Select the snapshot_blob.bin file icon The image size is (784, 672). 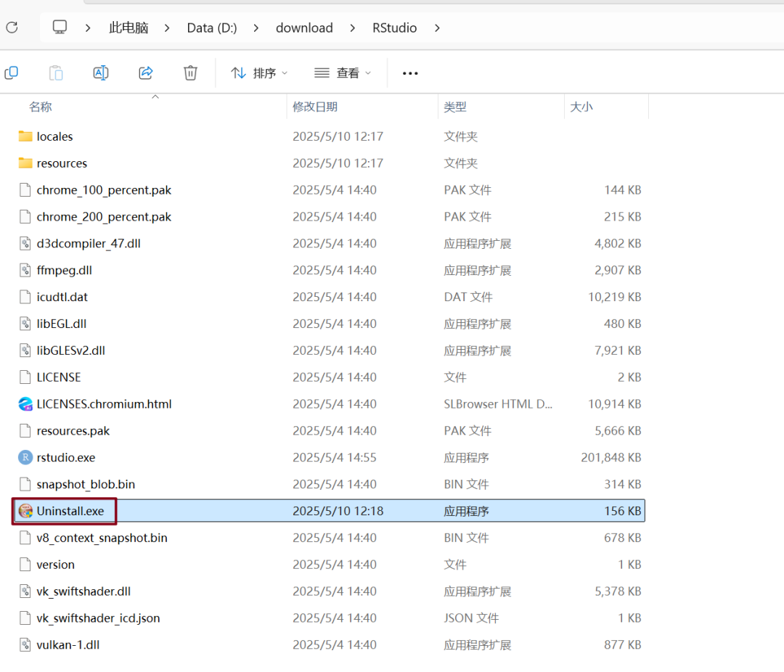pyautogui.click(x=25, y=484)
